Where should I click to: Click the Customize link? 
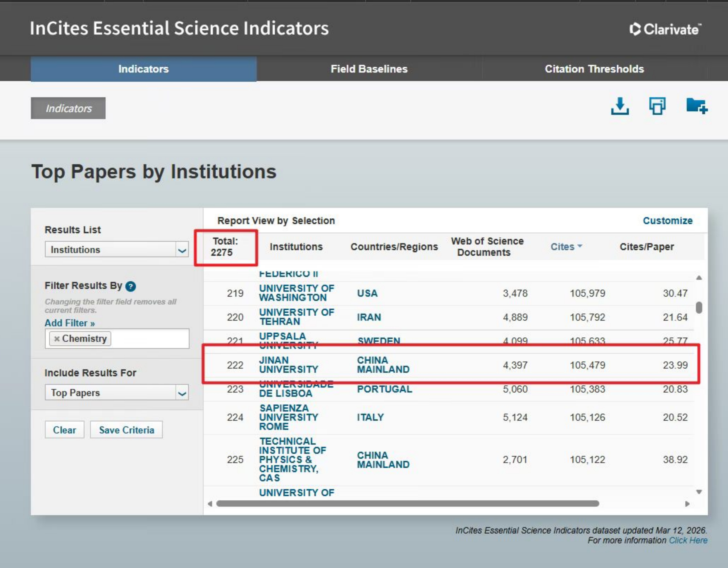[x=667, y=221]
